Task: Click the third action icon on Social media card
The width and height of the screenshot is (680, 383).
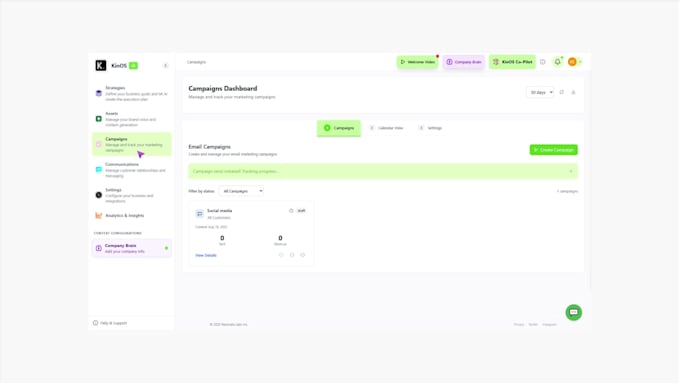Action: 303,255
